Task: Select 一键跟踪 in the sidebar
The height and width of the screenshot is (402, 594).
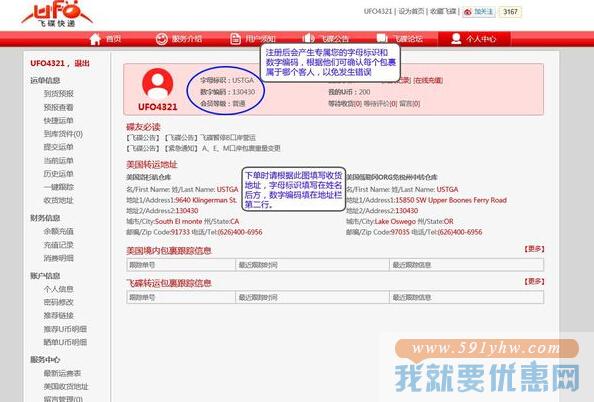Action: point(58,187)
